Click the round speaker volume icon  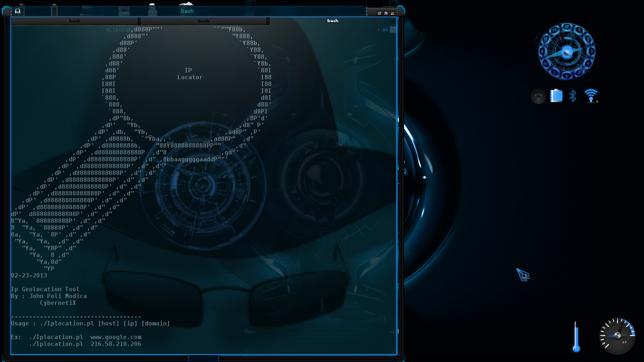click(x=538, y=96)
